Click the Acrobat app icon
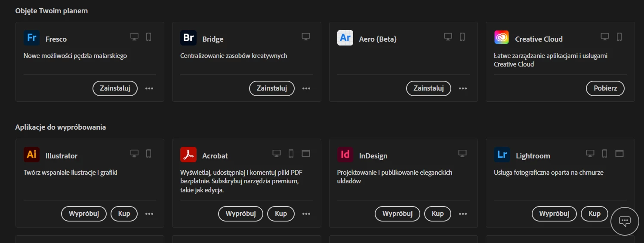This screenshot has width=644, height=243. point(188,155)
